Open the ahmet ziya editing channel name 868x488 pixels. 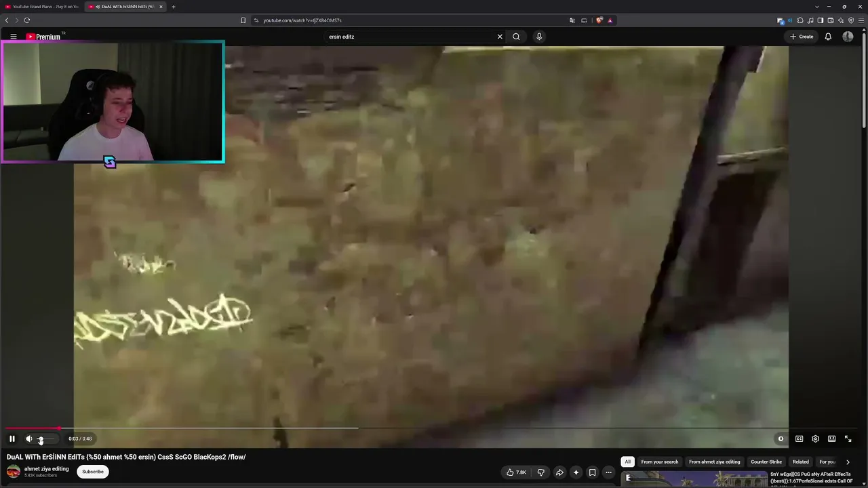[47, 469]
